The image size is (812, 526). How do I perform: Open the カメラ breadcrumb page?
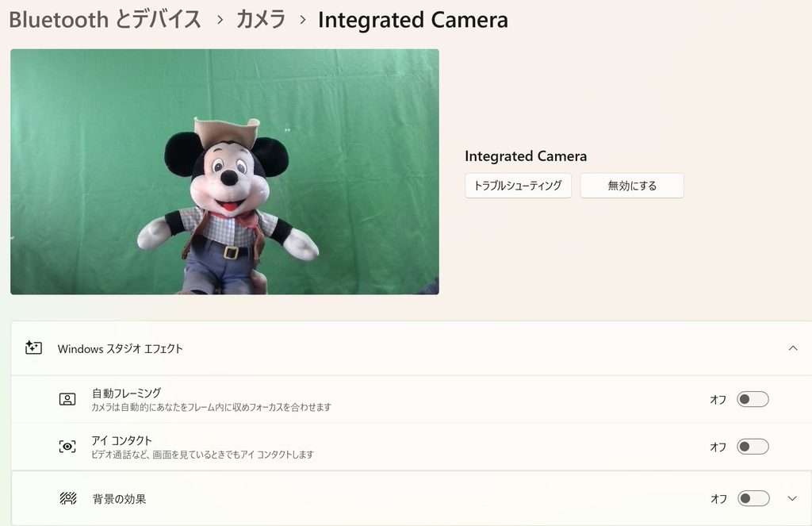(261, 20)
